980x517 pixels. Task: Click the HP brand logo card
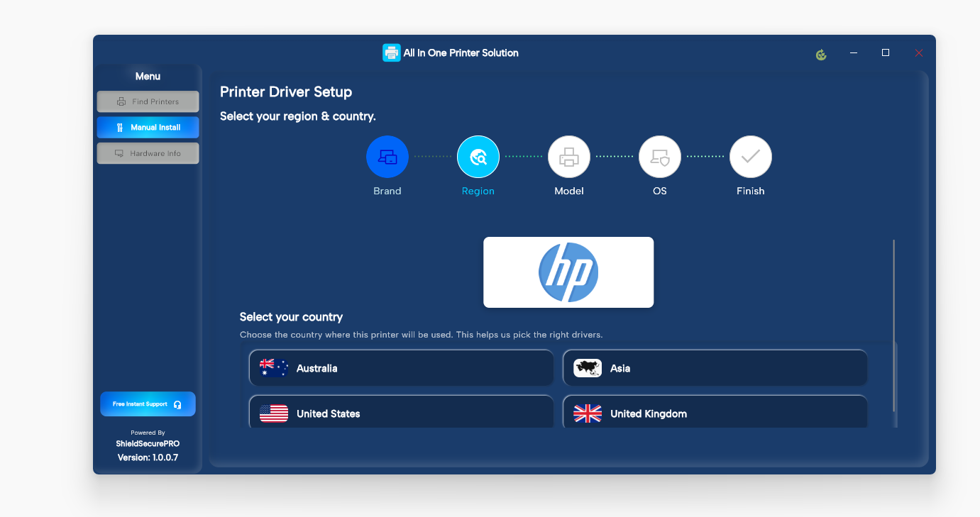click(x=568, y=272)
